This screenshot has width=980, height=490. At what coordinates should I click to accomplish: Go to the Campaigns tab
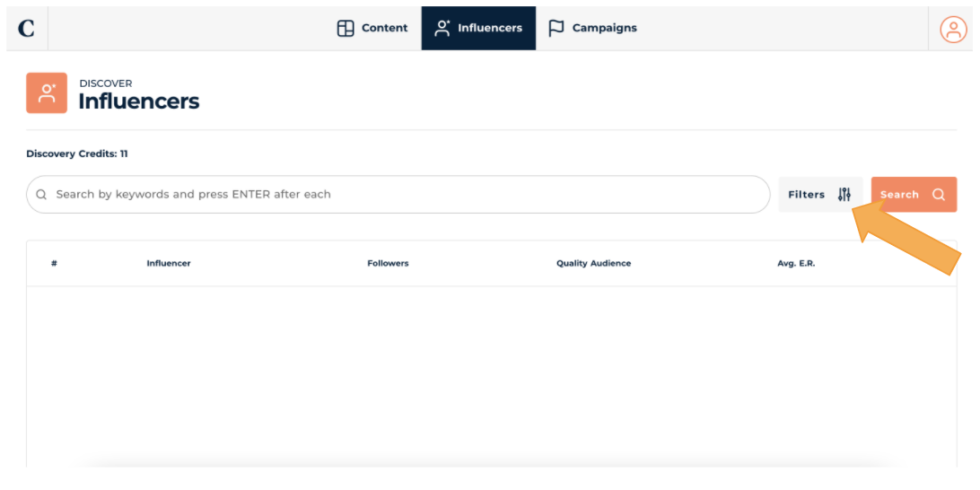point(604,29)
